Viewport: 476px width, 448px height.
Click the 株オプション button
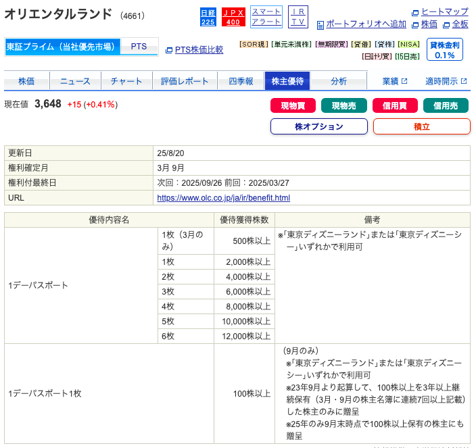[319, 126]
